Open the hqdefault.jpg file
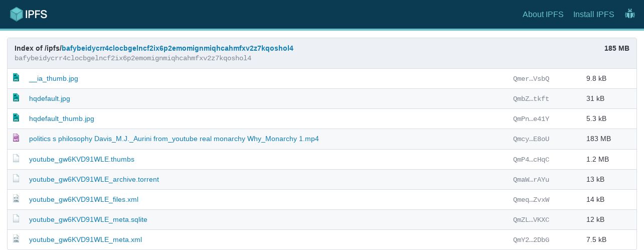 tap(50, 98)
